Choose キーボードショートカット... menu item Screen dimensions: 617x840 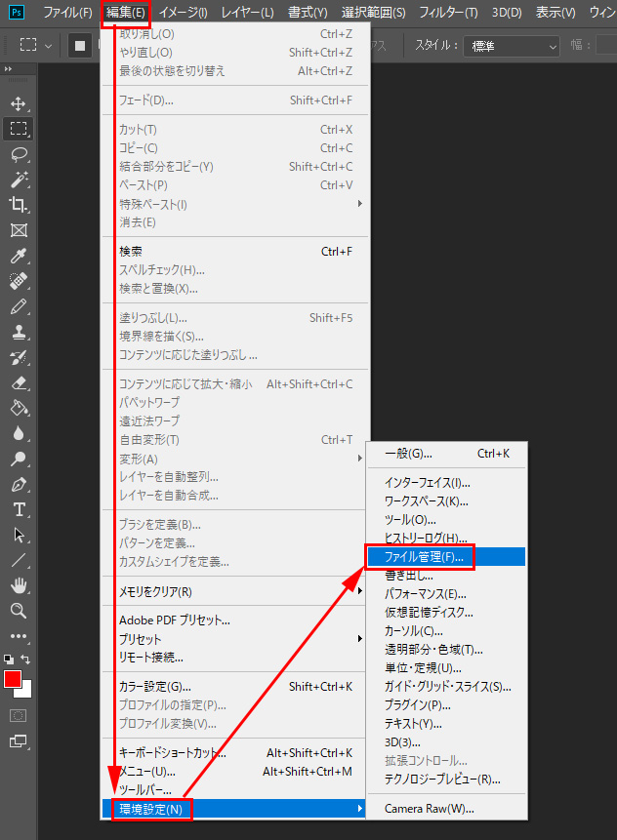pyautogui.click(x=235, y=753)
